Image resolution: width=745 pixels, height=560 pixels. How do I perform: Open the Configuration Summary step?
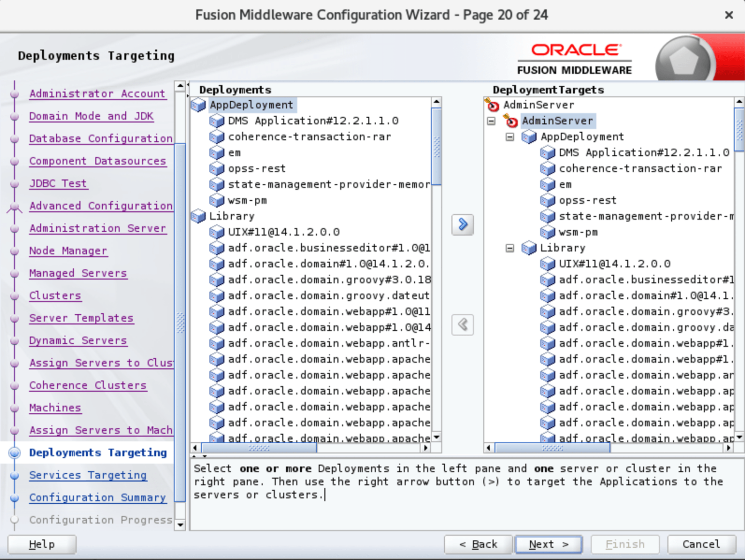98,498
